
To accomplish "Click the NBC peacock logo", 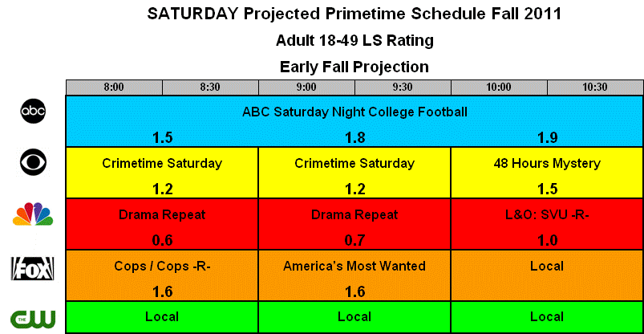I will point(32,215).
